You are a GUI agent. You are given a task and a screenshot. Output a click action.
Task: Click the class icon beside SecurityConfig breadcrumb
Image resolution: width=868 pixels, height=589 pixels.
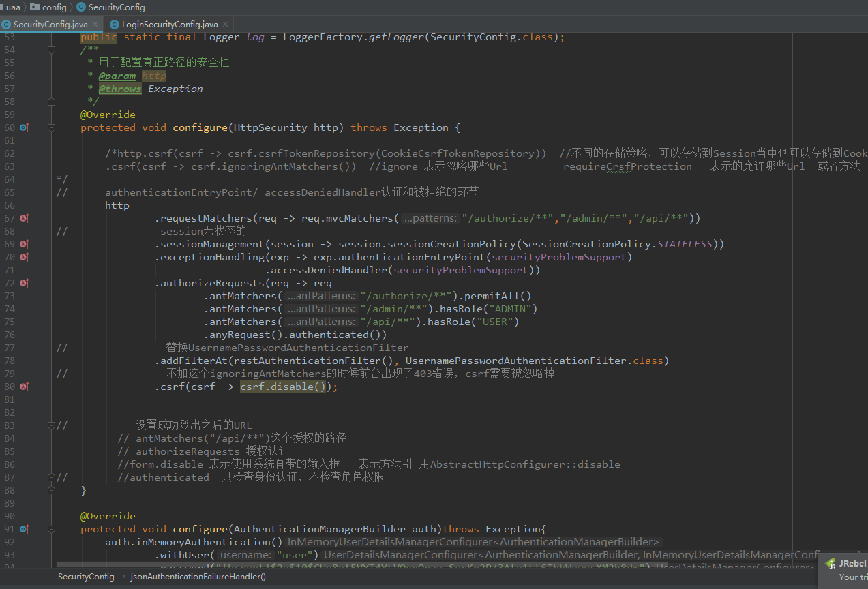(81, 7)
